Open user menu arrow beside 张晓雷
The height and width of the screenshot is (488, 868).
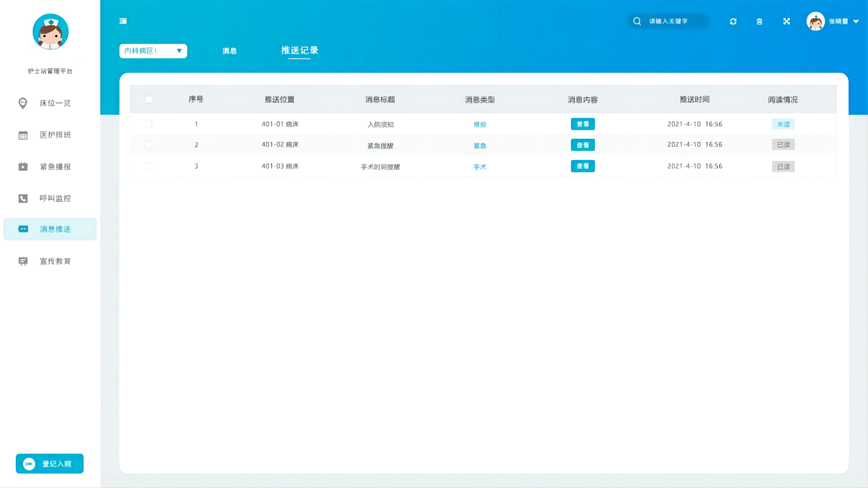click(x=856, y=21)
